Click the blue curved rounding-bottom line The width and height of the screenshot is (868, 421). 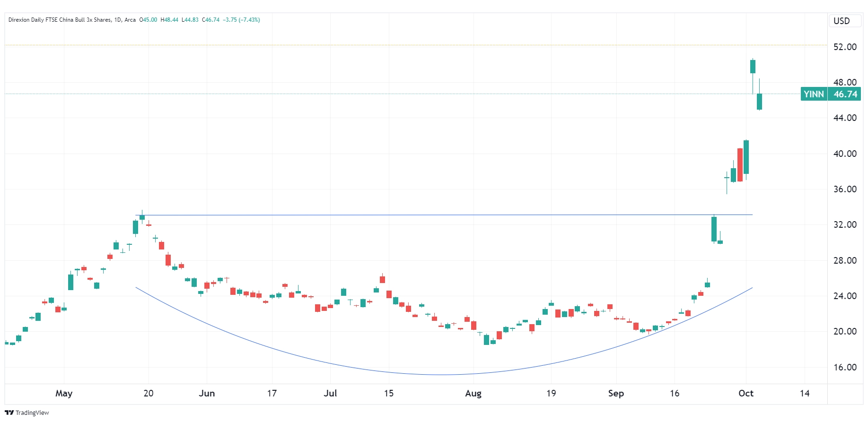(444, 374)
